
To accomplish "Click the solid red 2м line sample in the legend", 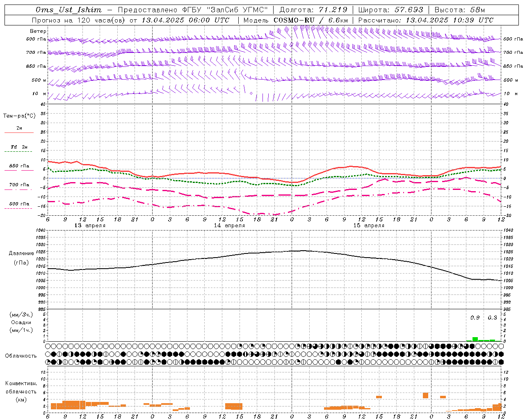I will (19, 132).
